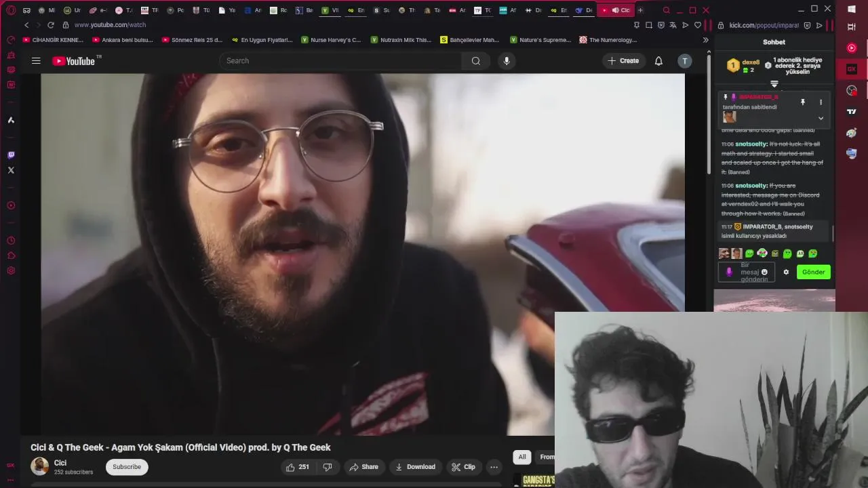
Task: Click the snotsoelty username at It's not luck
Action: (x=751, y=144)
